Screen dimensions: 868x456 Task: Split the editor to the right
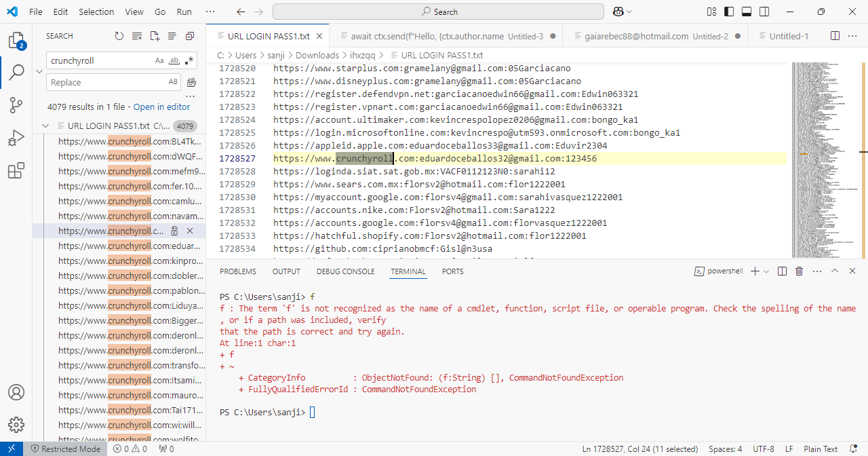[x=835, y=36]
